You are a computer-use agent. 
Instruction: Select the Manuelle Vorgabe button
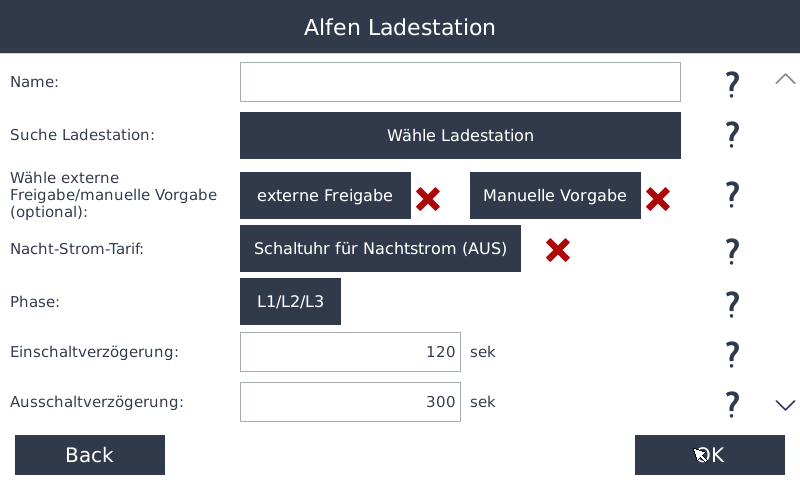coord(555,196)
